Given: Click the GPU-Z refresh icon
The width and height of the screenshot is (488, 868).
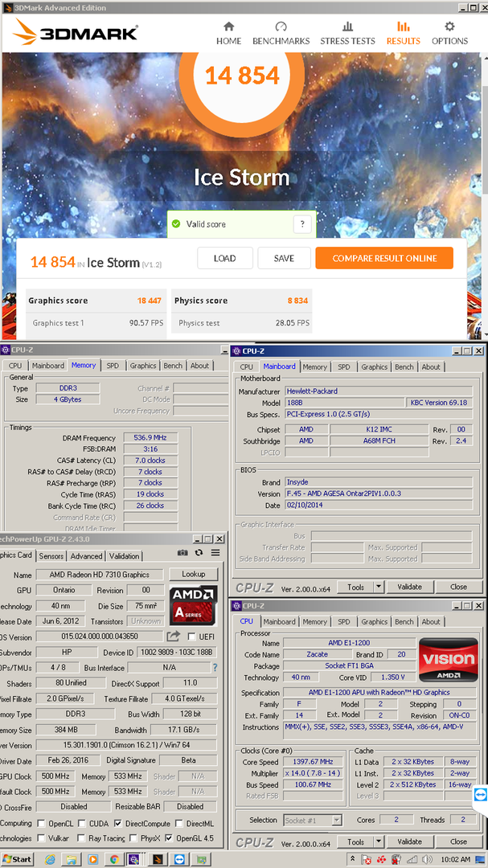Looking at the screenshot, I should pos(199,552).
